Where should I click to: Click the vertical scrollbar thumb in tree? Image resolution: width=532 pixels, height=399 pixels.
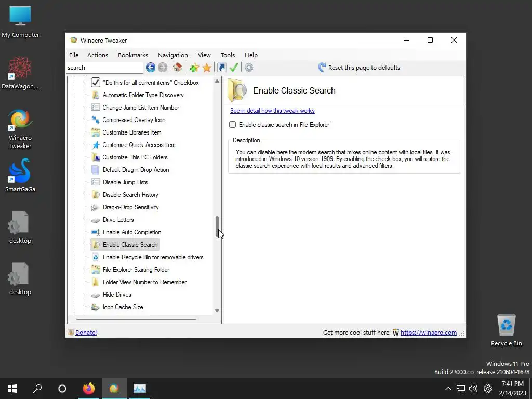217,227
